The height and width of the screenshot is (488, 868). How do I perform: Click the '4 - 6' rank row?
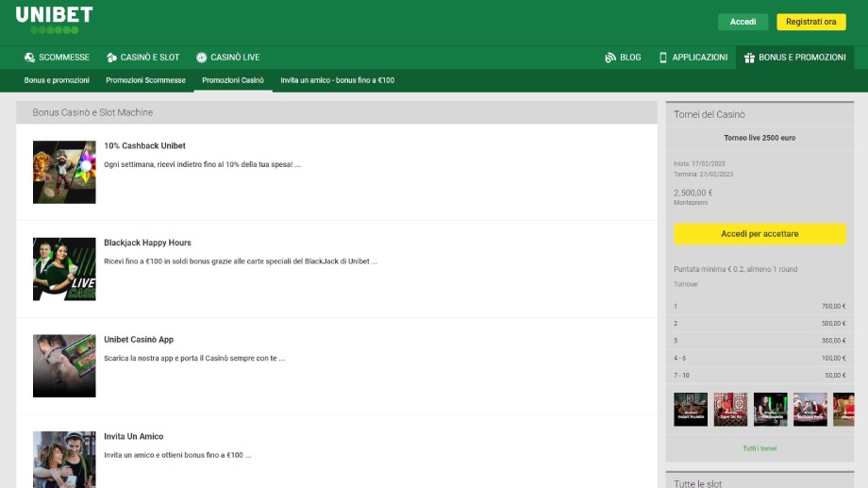coord(759,359)
